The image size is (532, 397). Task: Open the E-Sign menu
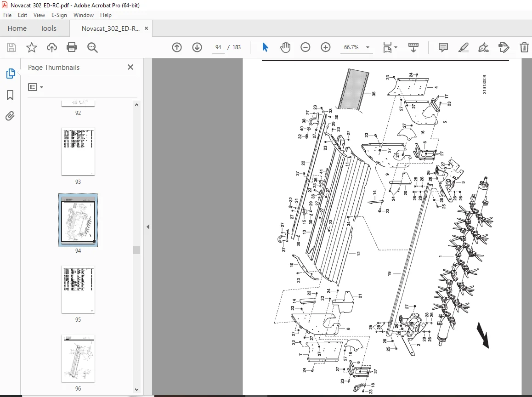click(x=59, y=15)
